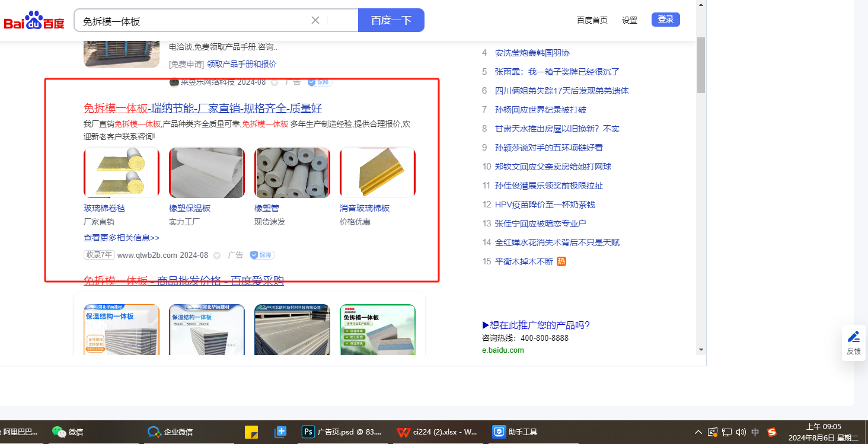The height and width of the screenshot is (444, 868).
Task: Open the 免拆模一体板-瑞纳节能-厂家直销 result title
Action: tap(203, 108)
